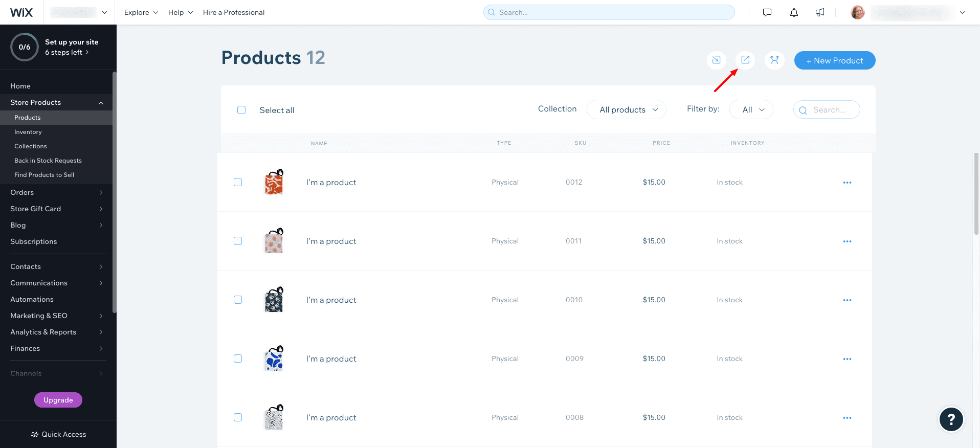This screenshot has width=980, height=448.
Task: Expand the Orders sidebar section
Action: [56, 192]
